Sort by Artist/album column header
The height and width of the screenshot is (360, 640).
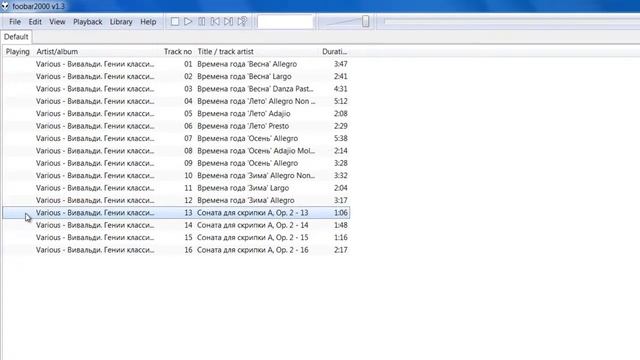(x=97, y=52)
